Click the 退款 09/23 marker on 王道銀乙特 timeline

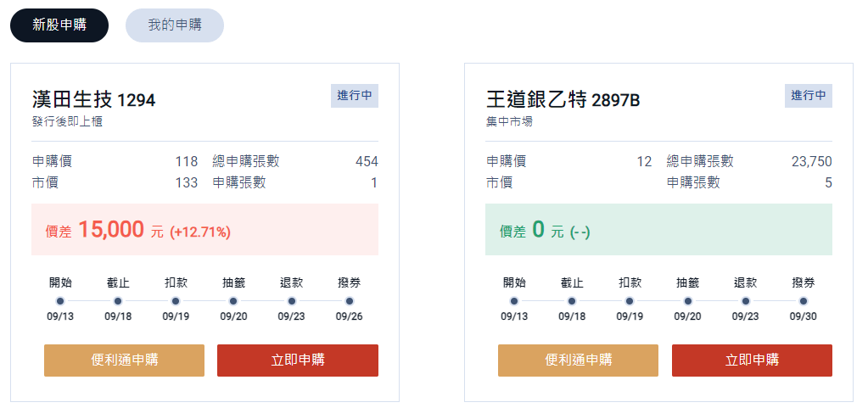coord(745,301)
